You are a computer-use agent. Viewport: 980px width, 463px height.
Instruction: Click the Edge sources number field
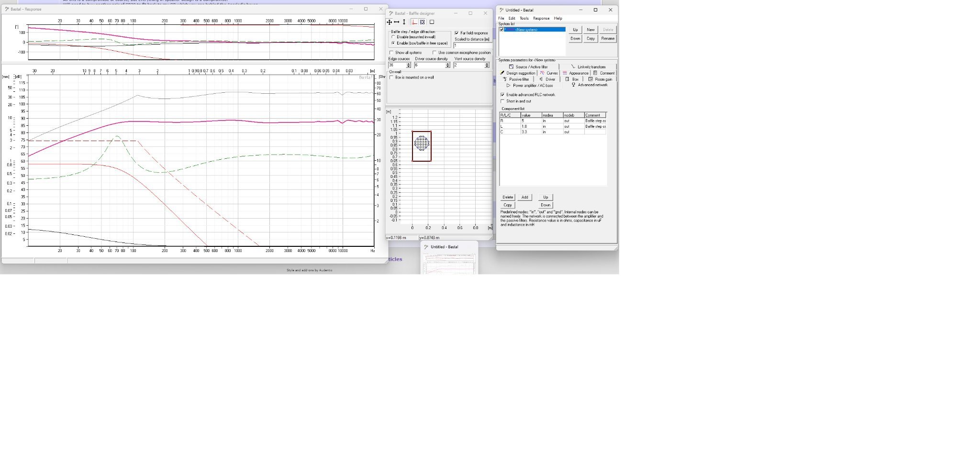click(397, 65)
